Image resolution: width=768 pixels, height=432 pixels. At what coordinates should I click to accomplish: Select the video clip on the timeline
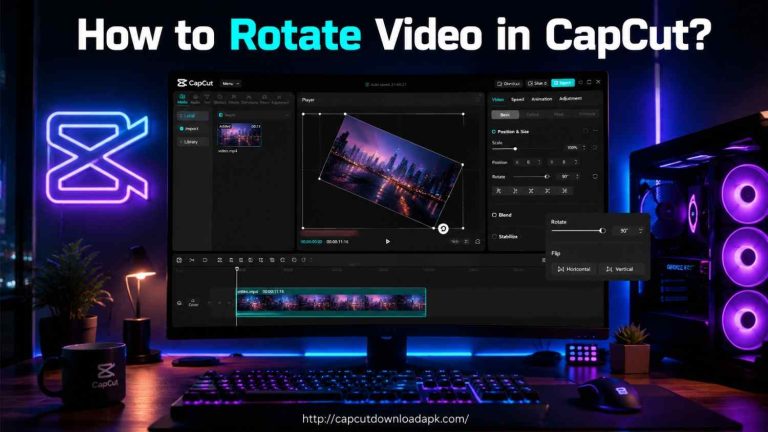tap(331, 302)
